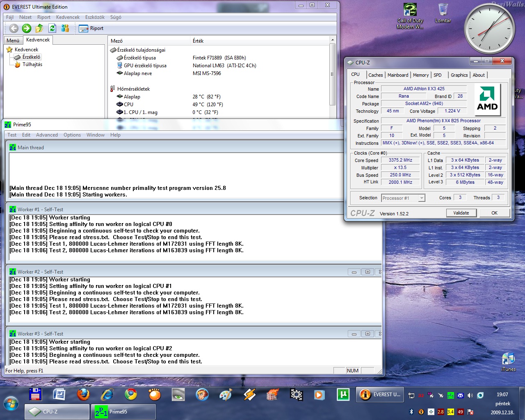Open the Processor #1 selection dropdown
The image size is (525, 420).
(x=403, y=198)
